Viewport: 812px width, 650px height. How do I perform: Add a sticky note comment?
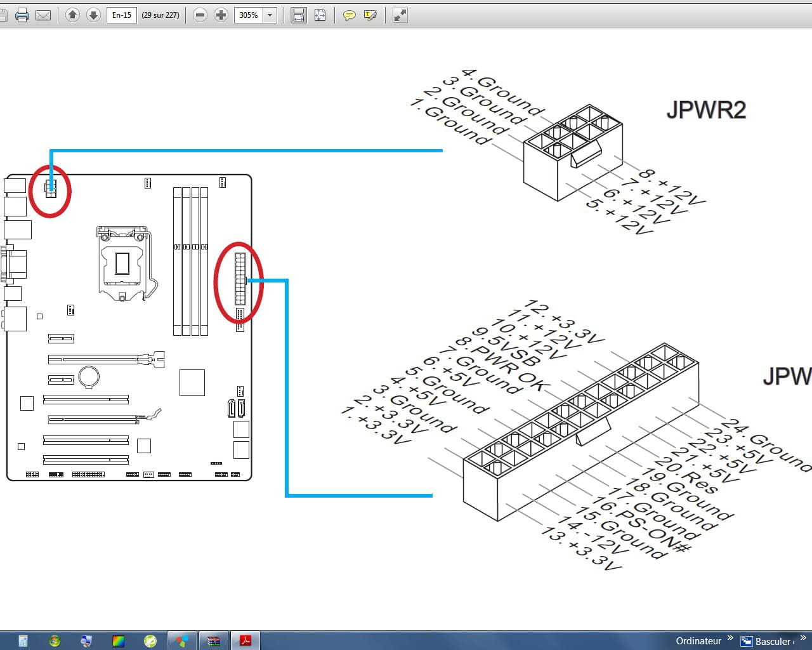click(349, 15)
